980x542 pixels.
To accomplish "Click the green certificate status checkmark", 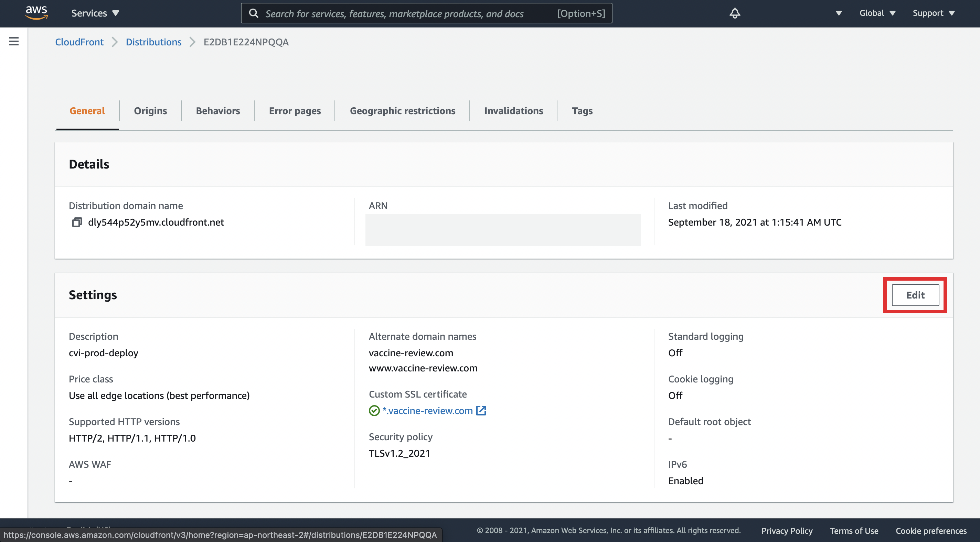I will [x=374, y=411].
